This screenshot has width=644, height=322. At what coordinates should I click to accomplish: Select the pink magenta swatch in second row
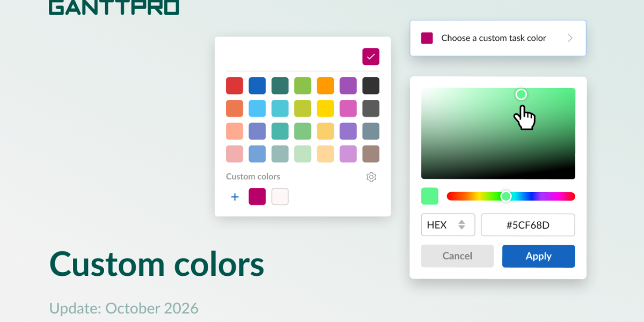pos(348,108)
